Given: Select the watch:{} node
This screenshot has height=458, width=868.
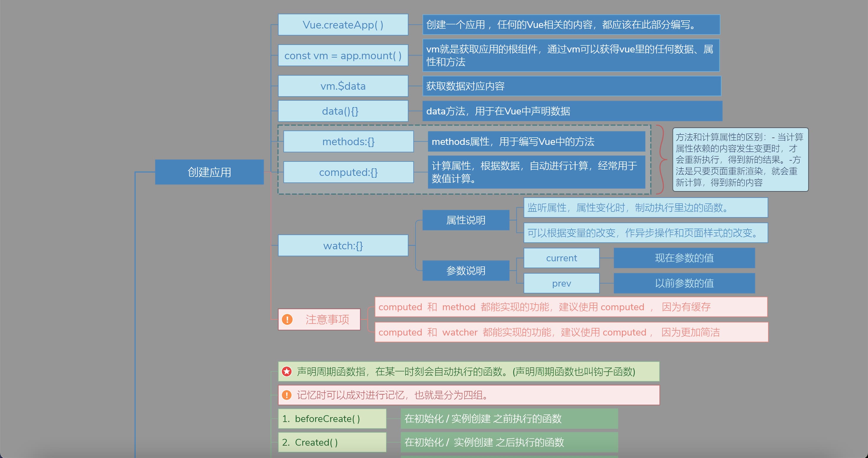Looking at the screenshot, I should pos(343,246).
